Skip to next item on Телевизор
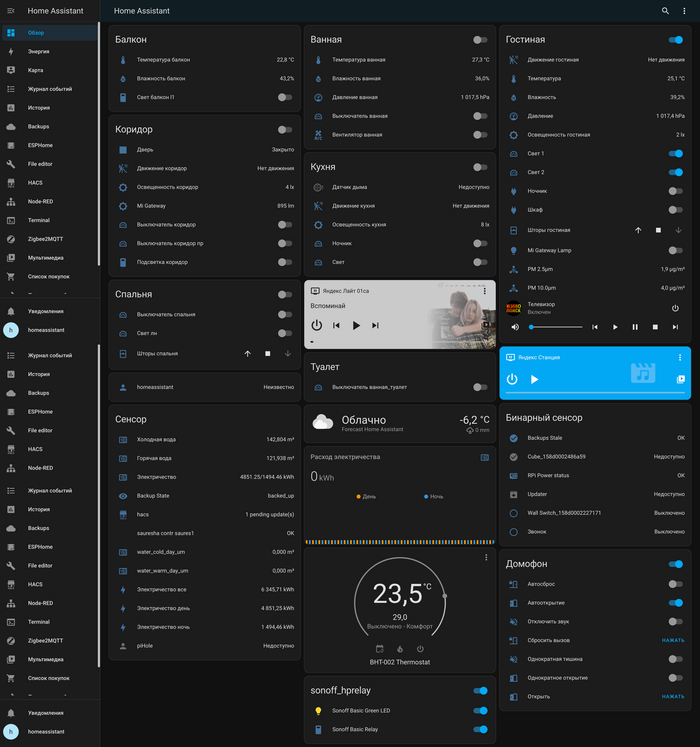Viewport: 700px width, 747px height. pyautogui.click(x=675, y=327)
